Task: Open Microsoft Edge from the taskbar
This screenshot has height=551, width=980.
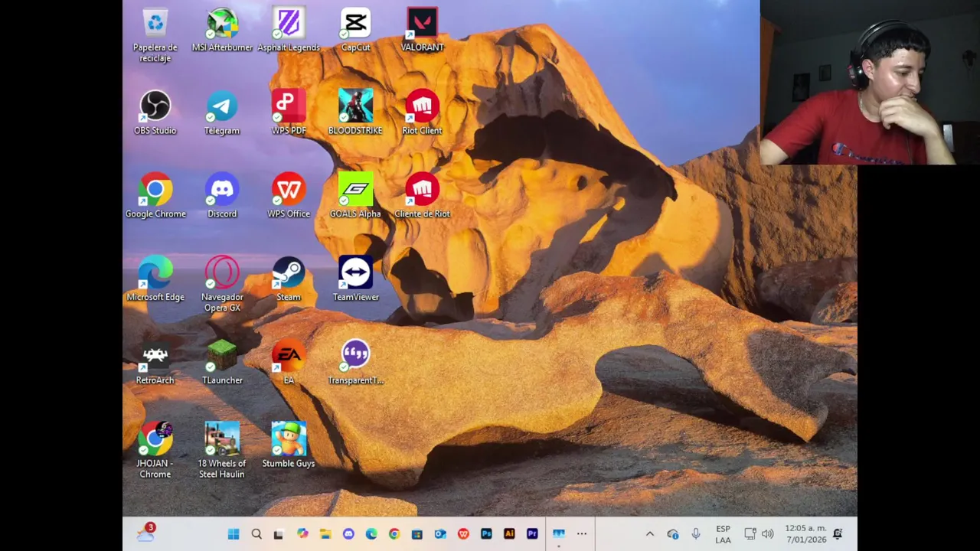Action: 371,534
